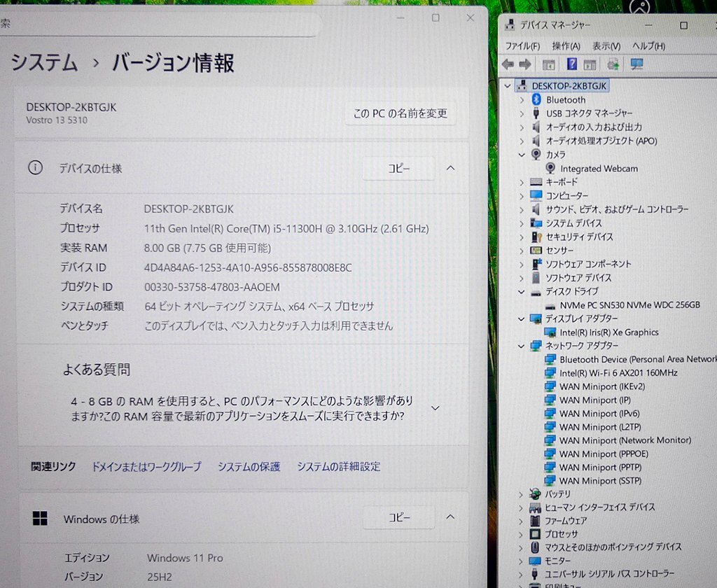Click the WAN Miniport (IKEv2) adapter icon

(x=550, y=387)
